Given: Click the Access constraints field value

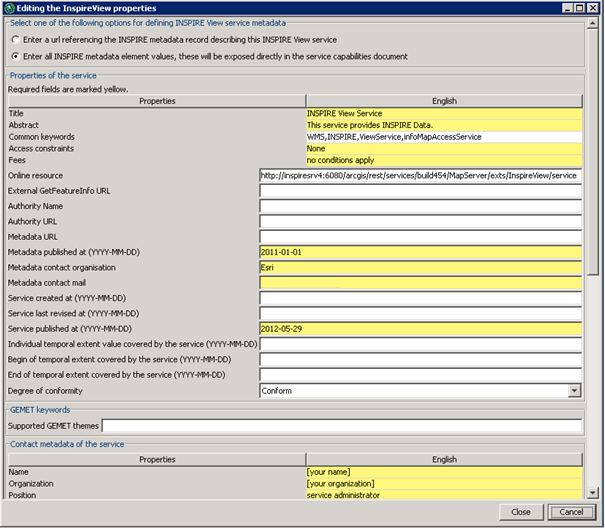Looking at the screenshot, I should click(x=443, y=148).
